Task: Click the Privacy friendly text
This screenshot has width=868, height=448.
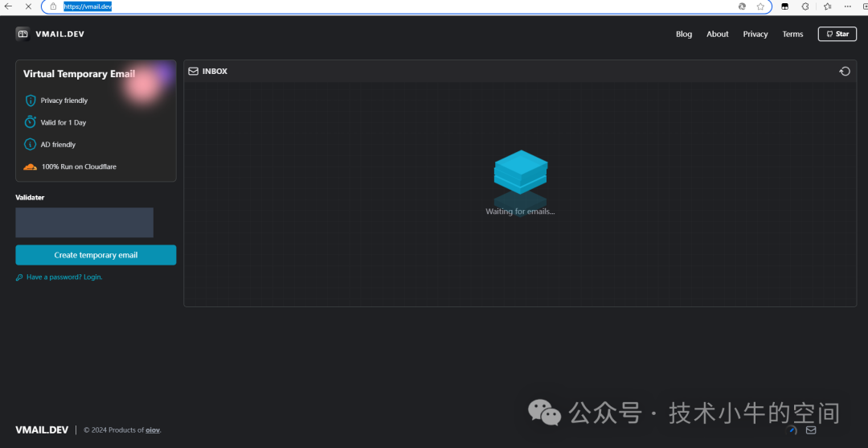Action: pyautogui.click(x=64, y=101)
